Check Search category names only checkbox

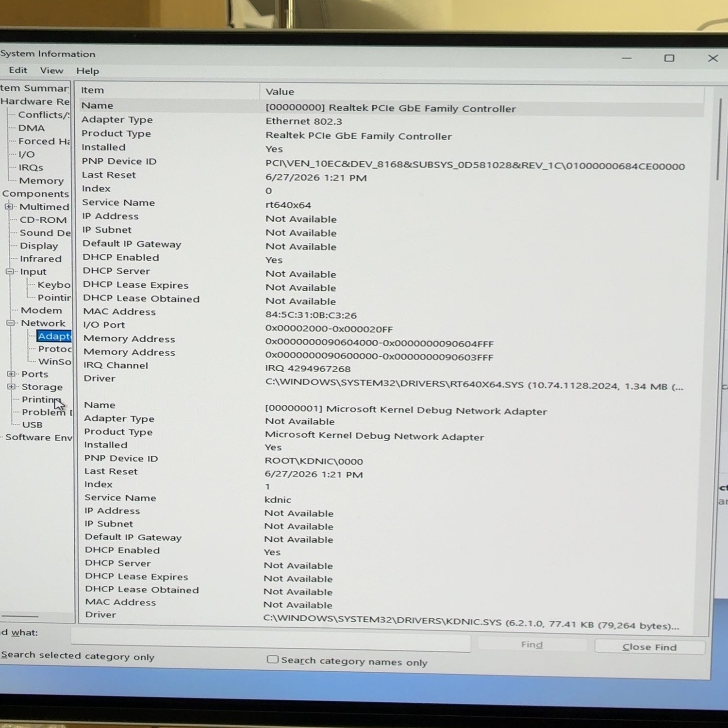[273, 659]
